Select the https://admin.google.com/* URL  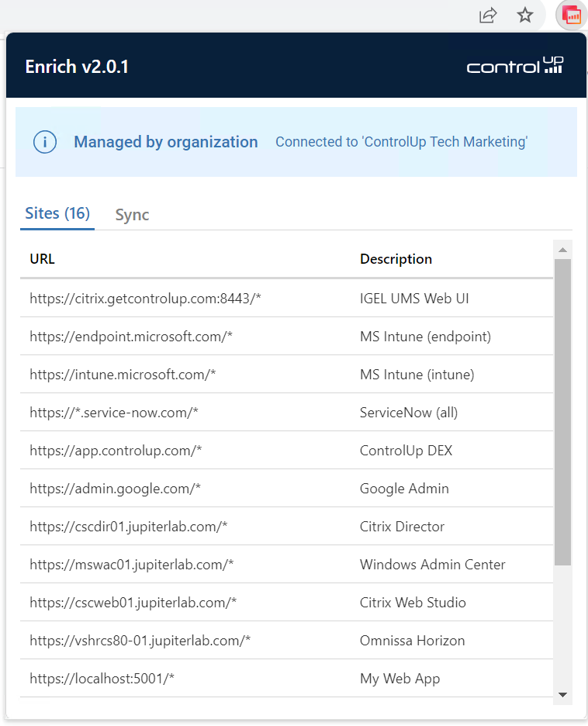(116, 489)
